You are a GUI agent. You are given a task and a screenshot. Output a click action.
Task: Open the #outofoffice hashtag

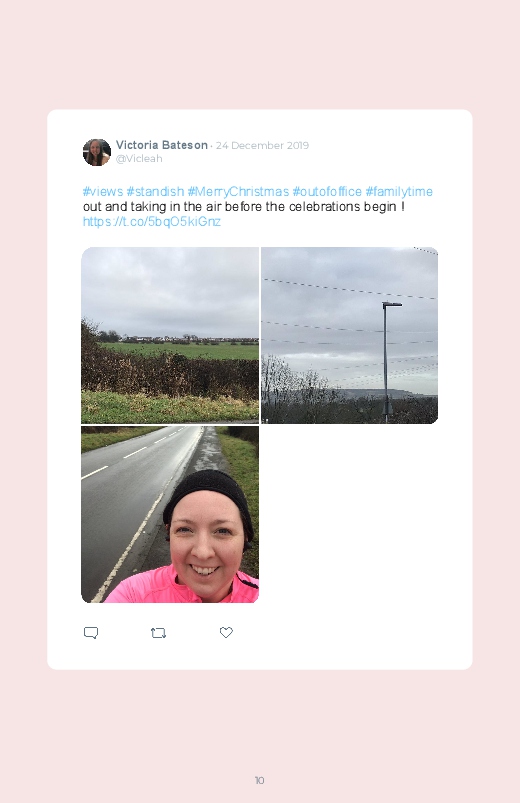[x=327, y=192]
